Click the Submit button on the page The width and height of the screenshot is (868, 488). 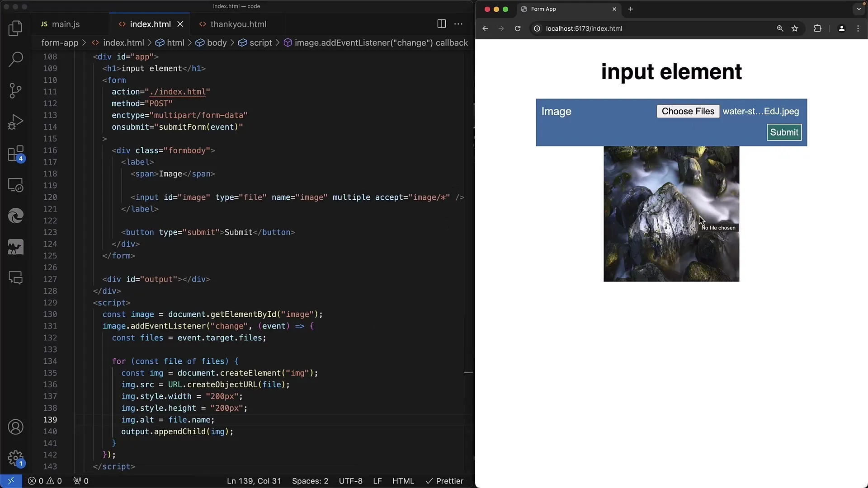click(x=784, y=132)
